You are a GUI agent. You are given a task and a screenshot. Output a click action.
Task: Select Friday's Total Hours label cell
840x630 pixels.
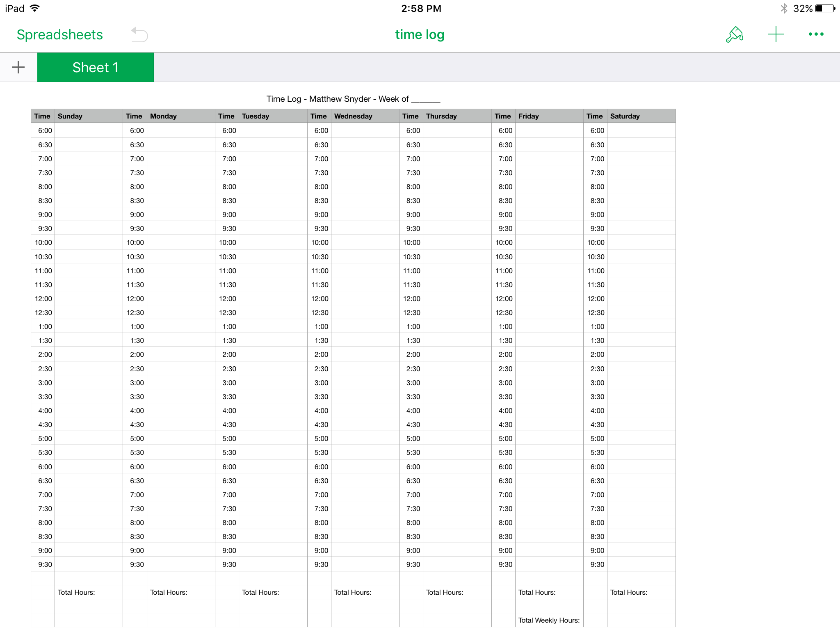click(550, 592)
